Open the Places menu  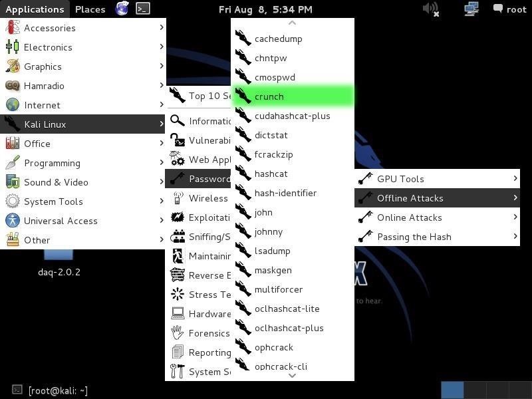click(90, 9)
